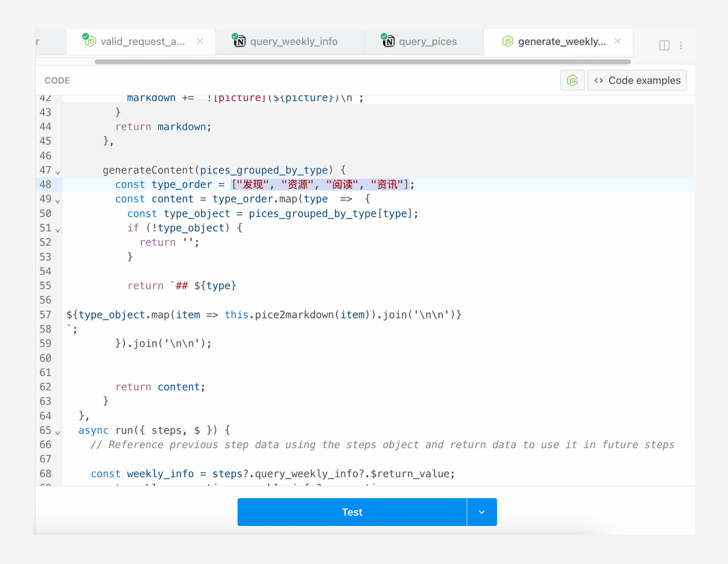
Task: Click the Test button
Action: pyautogui.click(x=352, y=512)
